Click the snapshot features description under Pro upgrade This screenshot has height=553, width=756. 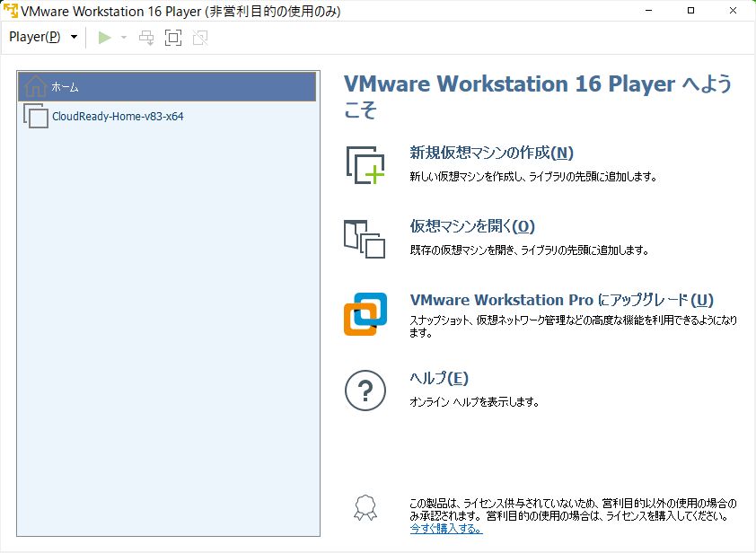click(573, 327)
